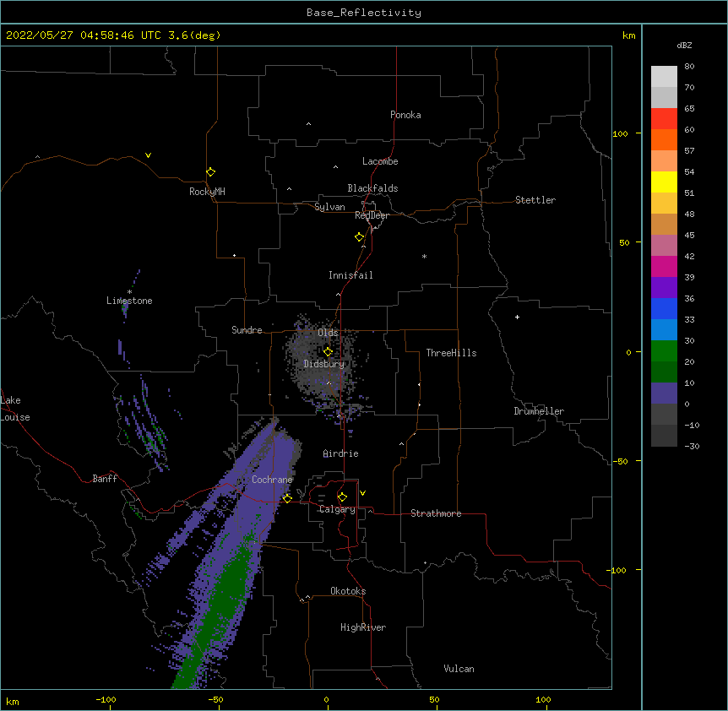
Task: Click the Base_Reflectivity title text
Action: tap(364, 13)
